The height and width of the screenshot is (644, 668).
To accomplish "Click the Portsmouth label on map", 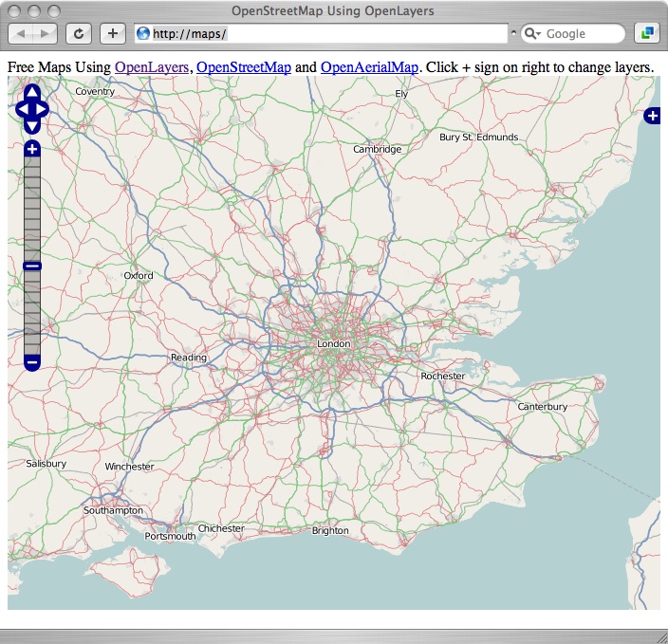I will 170,536.
